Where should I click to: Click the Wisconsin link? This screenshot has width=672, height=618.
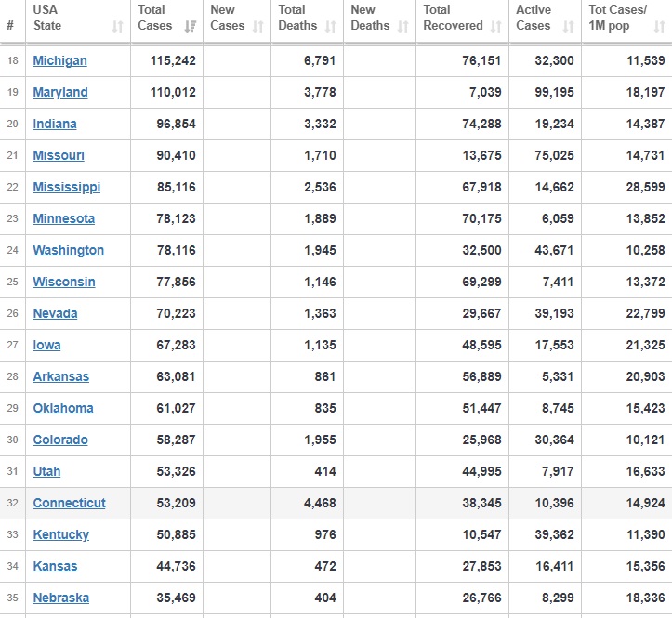click(64, 282)
